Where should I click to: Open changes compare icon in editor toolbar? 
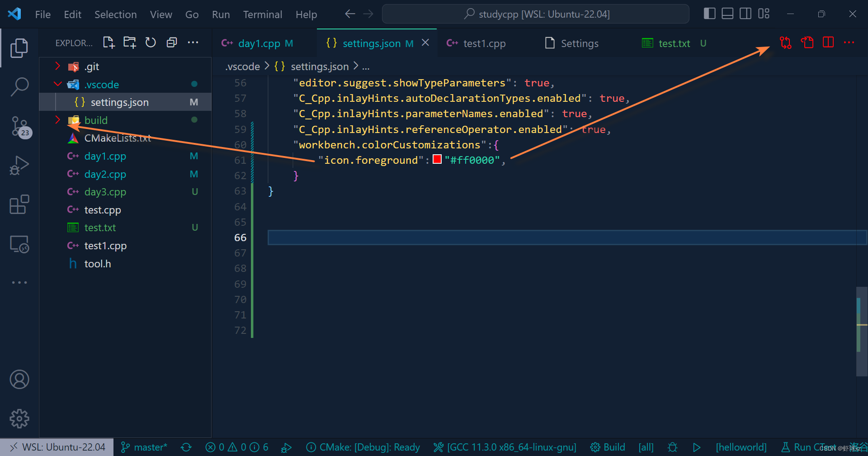pos(786,43)
